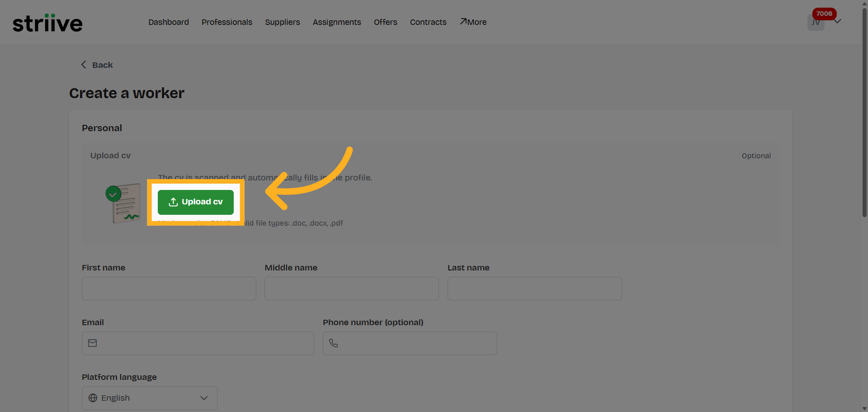Select the Upload cv button
The image size is (868, 412).
pyautogui.click(x=196, y=202)
